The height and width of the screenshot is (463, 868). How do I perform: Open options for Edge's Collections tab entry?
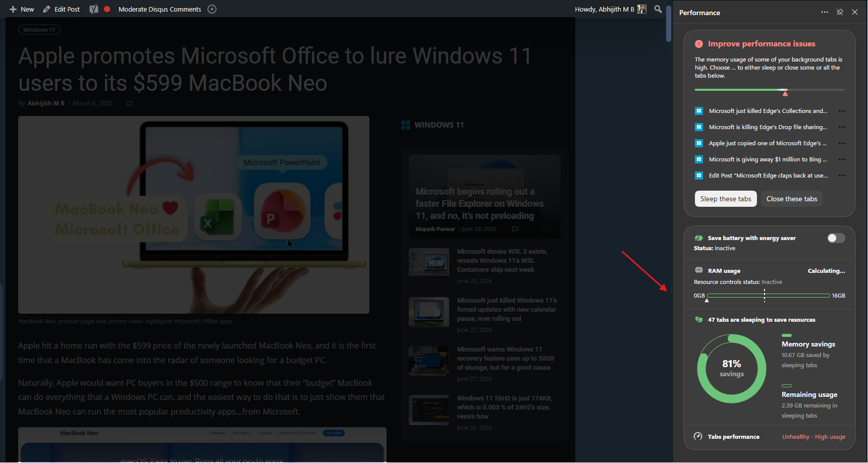coord(842,111)
